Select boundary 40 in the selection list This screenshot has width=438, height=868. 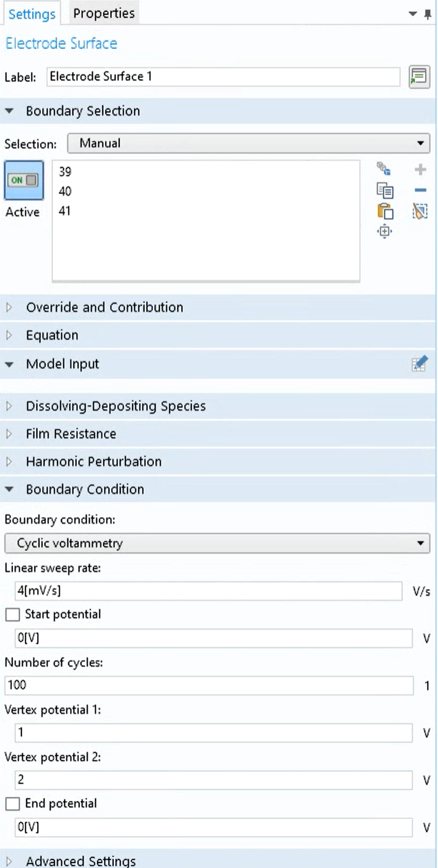[x=65, y=192]
